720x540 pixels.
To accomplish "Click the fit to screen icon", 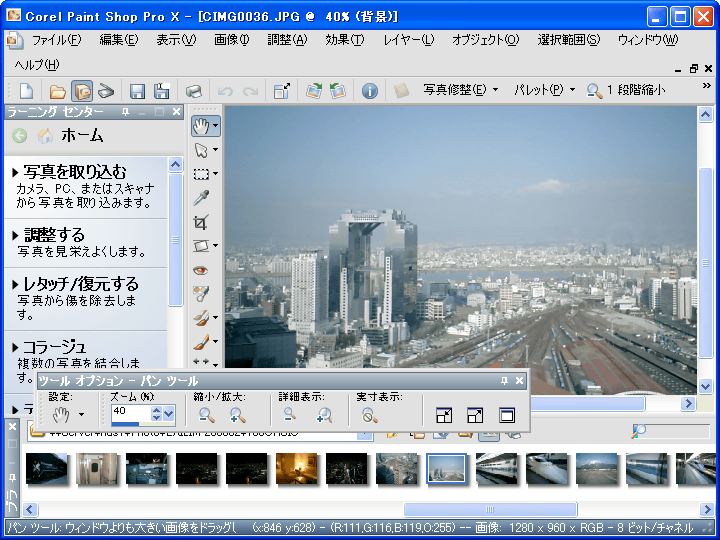I will (x=506, y=415).
